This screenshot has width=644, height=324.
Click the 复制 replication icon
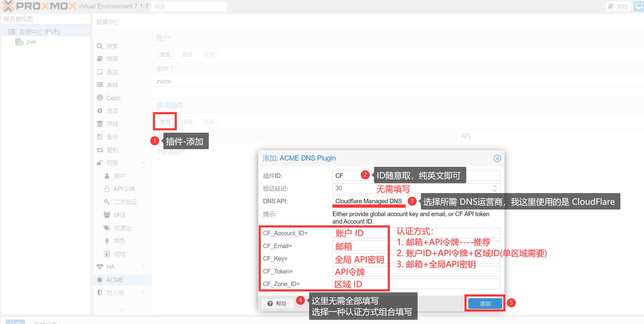100,150
